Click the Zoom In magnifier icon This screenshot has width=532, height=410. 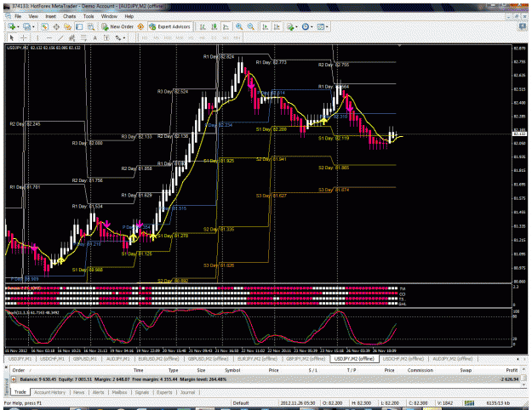click(239, 26)
